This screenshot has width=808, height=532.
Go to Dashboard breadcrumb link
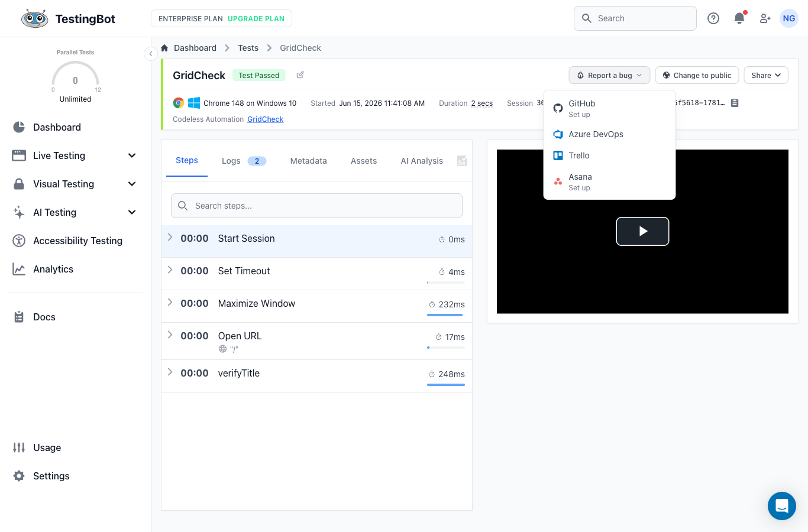click(x=195, y=48)
